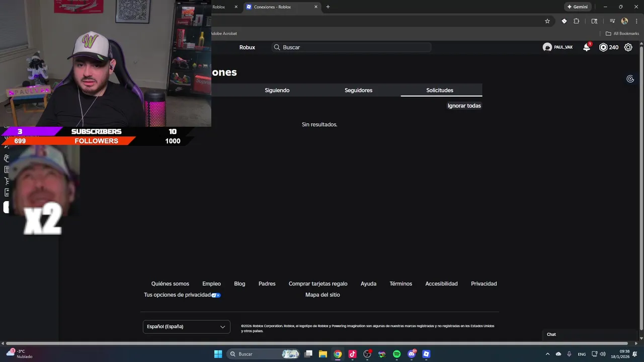Open the Windows notification bell in the tray
The width and height of the screenshot is (644, 362).
coord(636,354)
